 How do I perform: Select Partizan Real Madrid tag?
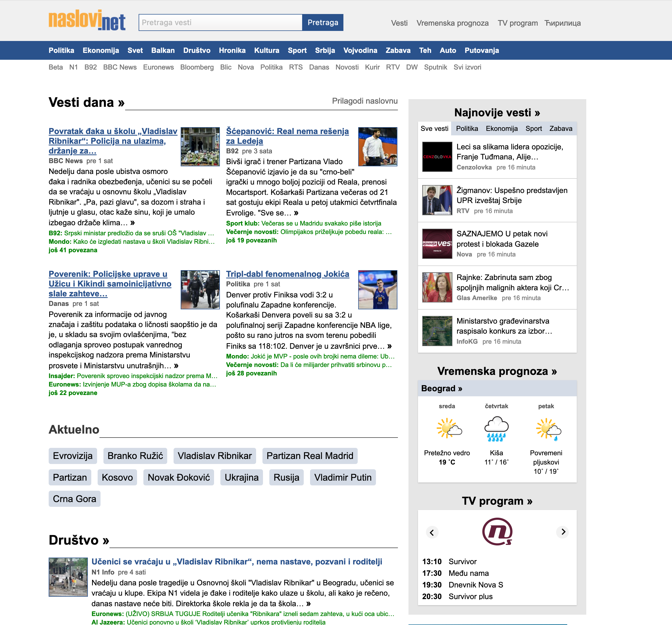point(310,456)
